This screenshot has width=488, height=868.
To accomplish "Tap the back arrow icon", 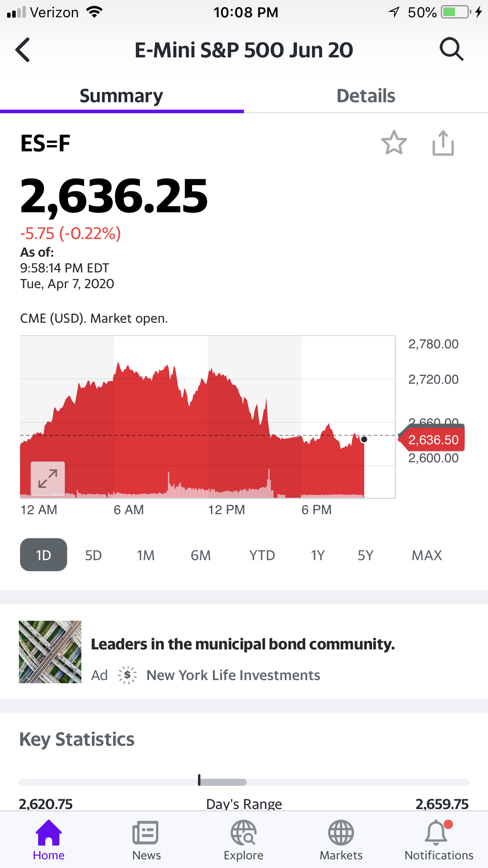I will click(x=23, y=50).
